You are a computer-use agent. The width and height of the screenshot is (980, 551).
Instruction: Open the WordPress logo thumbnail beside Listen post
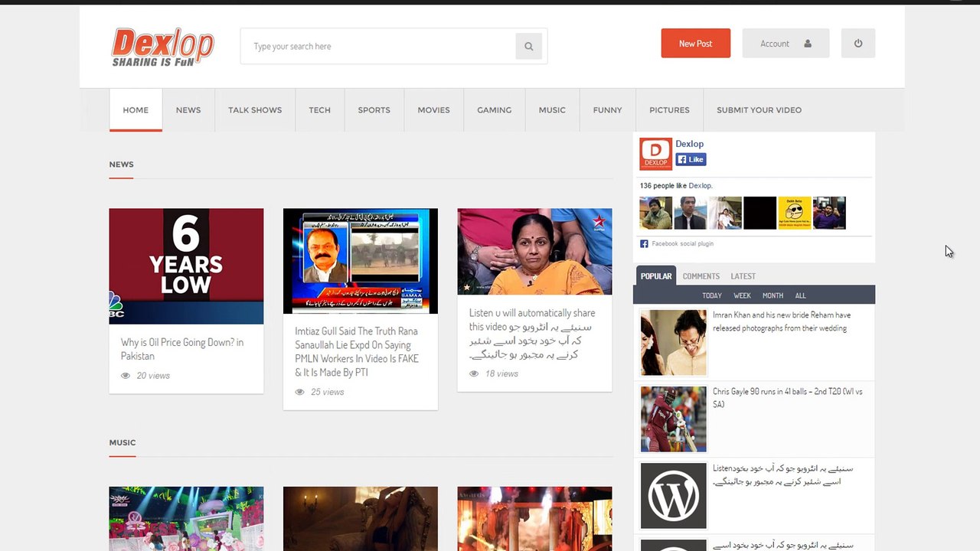[674, 496]
